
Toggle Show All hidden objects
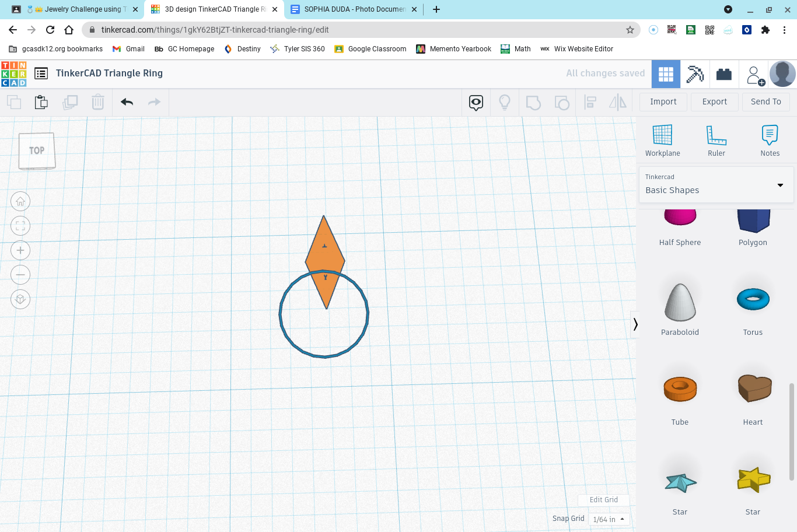(x=476, y=102)
